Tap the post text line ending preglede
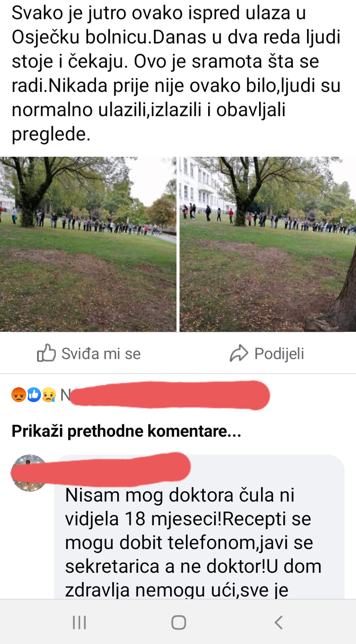Screen dimensions: 356x644 click(51, 134)
